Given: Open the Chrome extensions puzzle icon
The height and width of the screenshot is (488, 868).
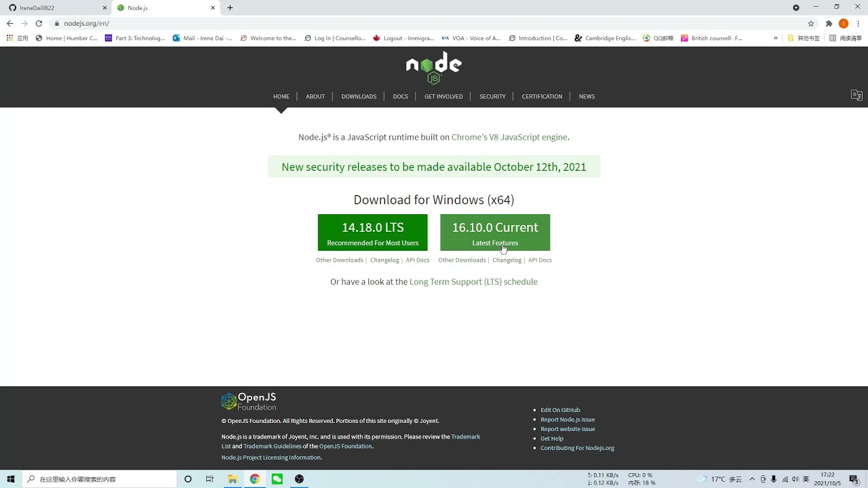Looking at the screenshot, I should click(x=829, y=23).
